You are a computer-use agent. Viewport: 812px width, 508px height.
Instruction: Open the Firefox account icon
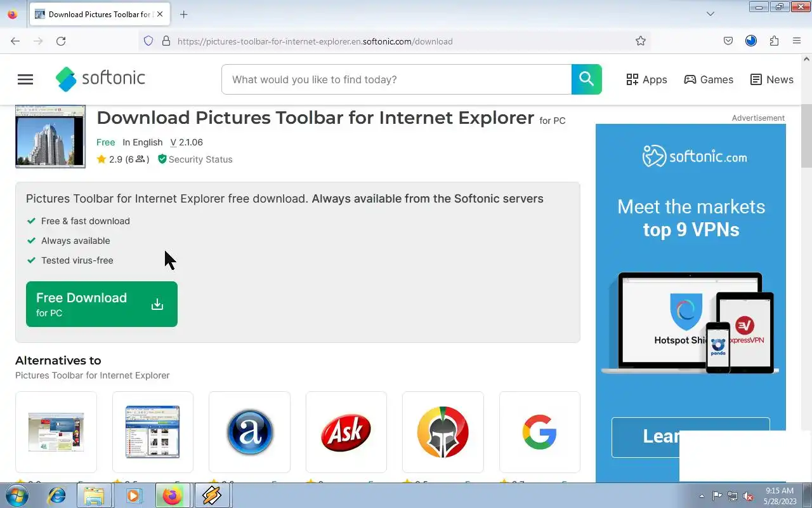(751, 41)
